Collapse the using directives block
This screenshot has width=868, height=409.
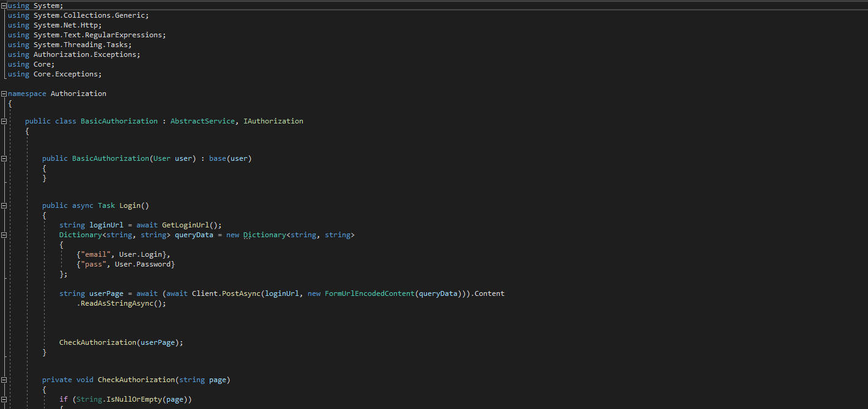[x=4, y=6]
